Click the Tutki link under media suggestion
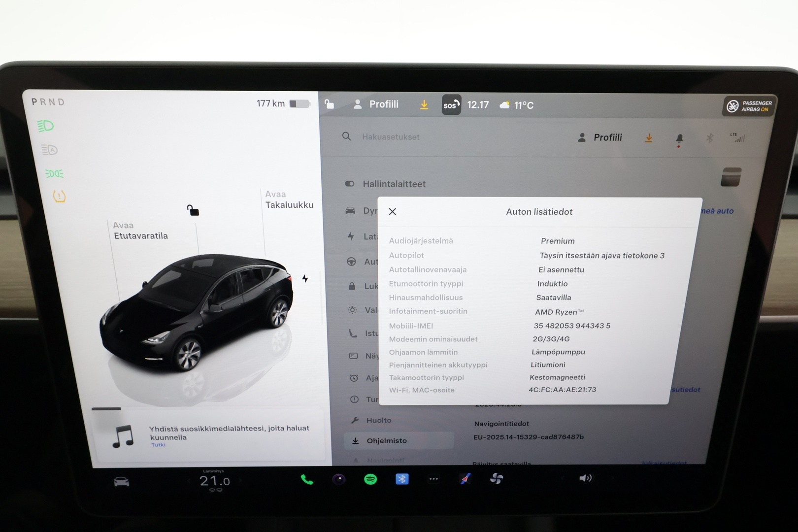 157,444
